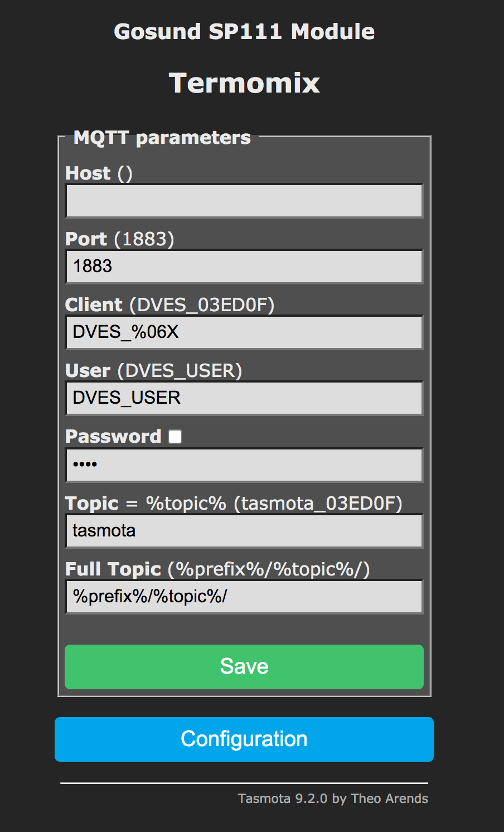Go back to the Configuration menu
The image size is (504, 832).
coord(244,739)
